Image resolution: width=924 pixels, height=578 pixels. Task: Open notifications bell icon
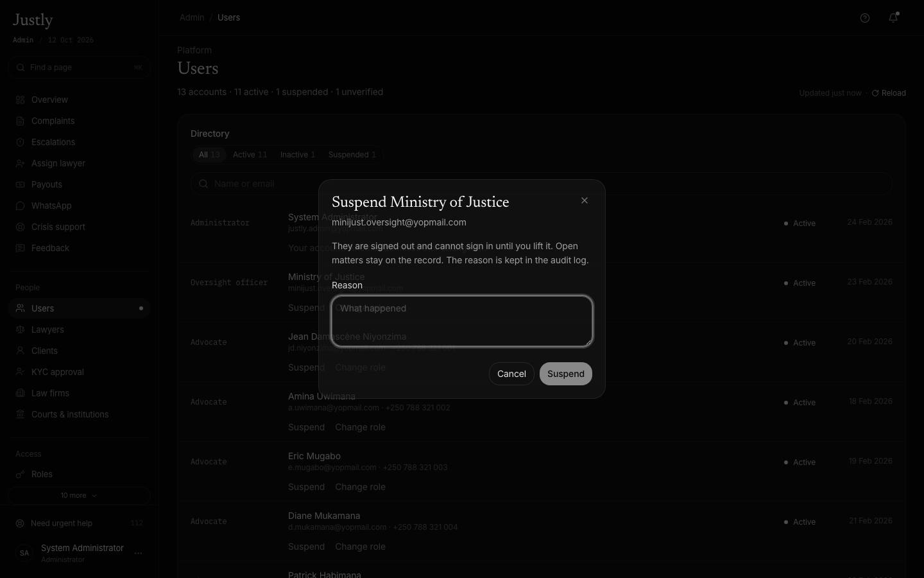pyautogui.click(x=893, y=18)
